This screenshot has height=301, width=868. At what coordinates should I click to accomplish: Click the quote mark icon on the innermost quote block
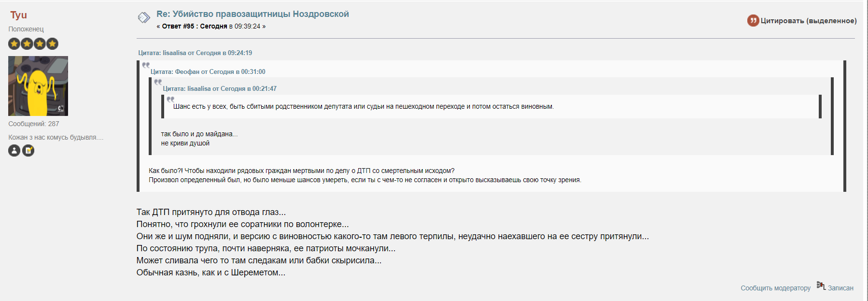tap(170, 99)
